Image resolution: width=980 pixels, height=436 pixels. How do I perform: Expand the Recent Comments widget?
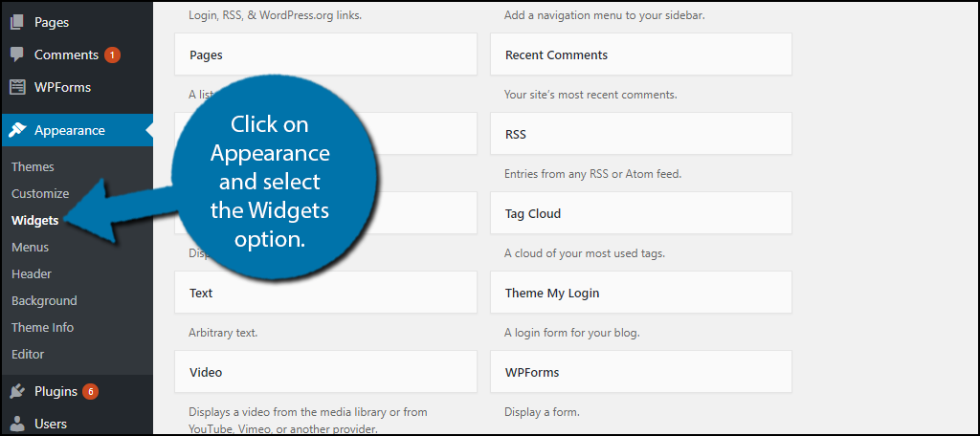(640, 54)
